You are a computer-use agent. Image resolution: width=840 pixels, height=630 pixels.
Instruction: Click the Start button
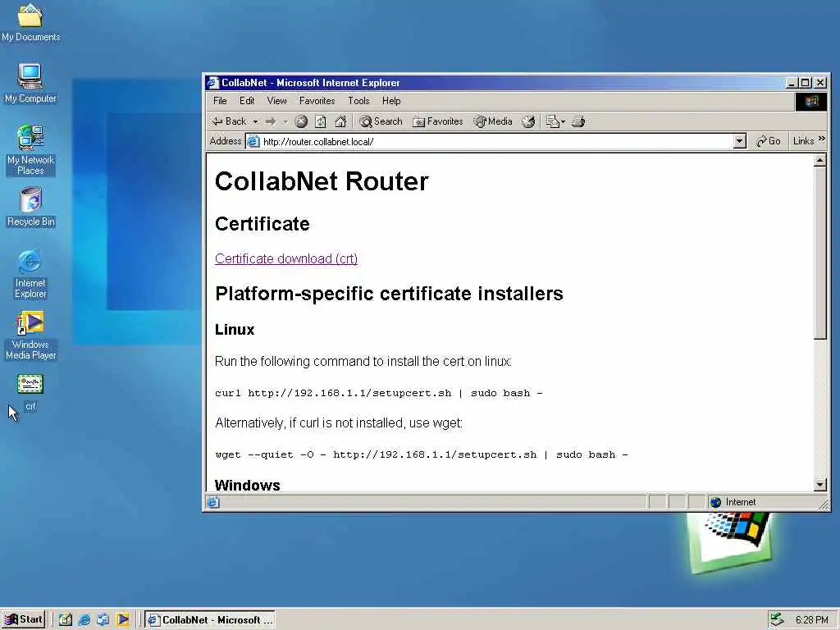click(x=24, y=620)
